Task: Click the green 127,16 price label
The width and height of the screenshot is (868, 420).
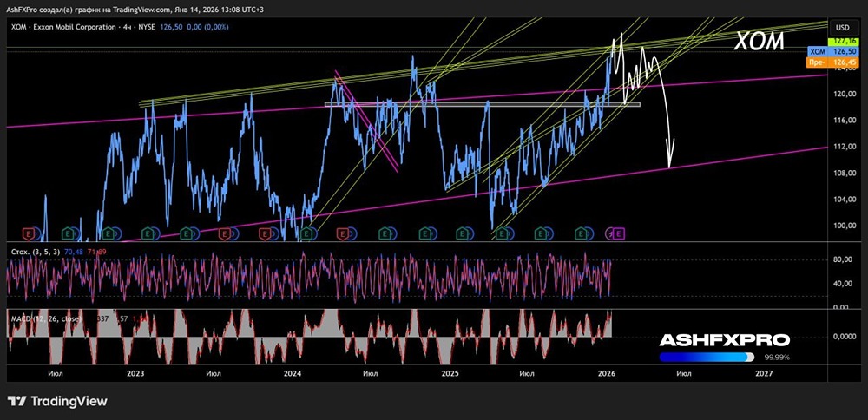Action: tap(843, 42)
